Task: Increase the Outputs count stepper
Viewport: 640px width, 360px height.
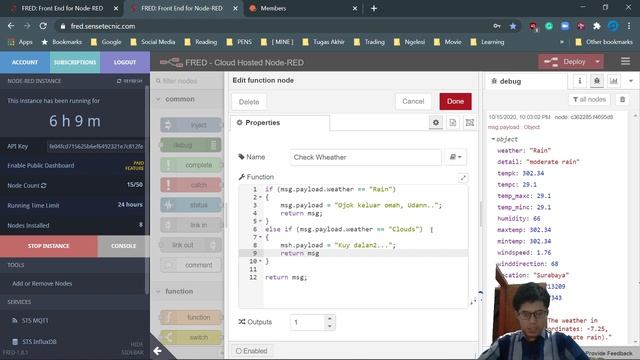Action: (x=329, y=318)
